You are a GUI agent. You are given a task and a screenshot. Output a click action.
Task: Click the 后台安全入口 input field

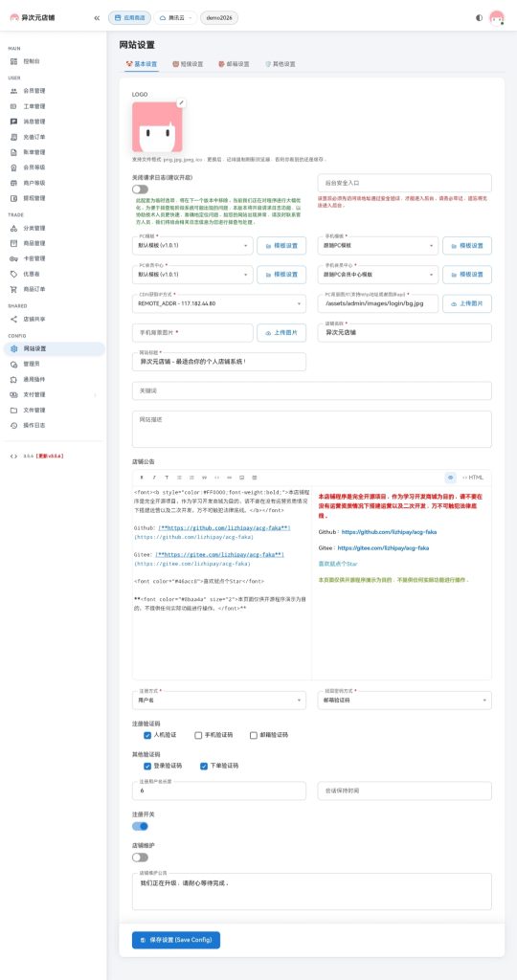tap(404, 183)
